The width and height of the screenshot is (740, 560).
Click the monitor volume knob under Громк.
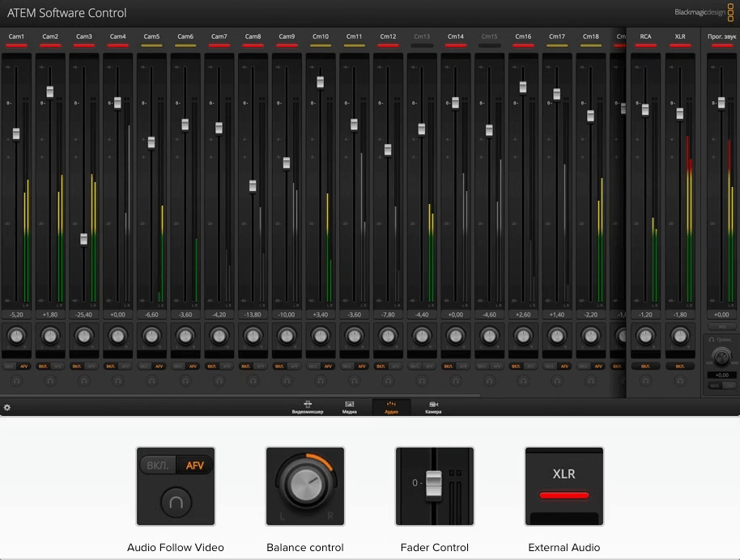coord(720,357)
